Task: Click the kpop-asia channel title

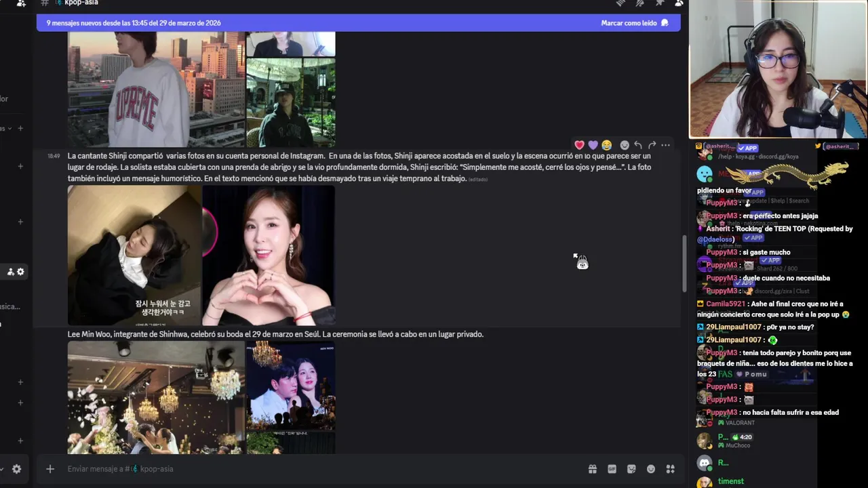Action: pyautogui.click(x=81, y=3)
